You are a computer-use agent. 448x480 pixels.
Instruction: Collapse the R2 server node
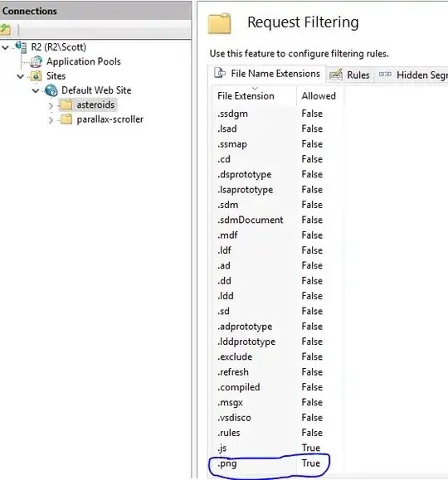pos(6,47)
